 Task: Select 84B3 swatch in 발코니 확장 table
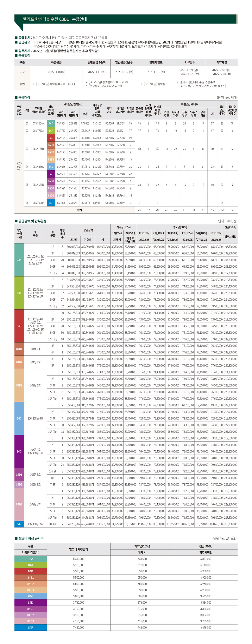(x=30, y=590)
